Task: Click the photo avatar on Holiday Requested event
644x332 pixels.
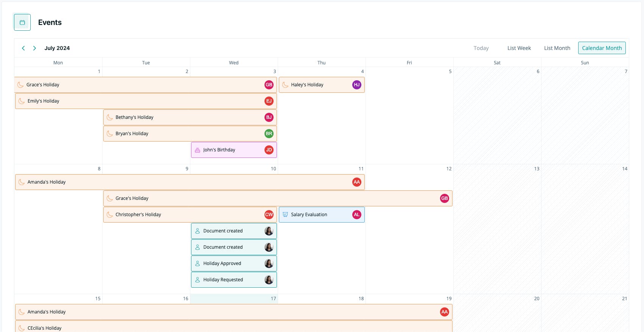Action: [269, 280]
